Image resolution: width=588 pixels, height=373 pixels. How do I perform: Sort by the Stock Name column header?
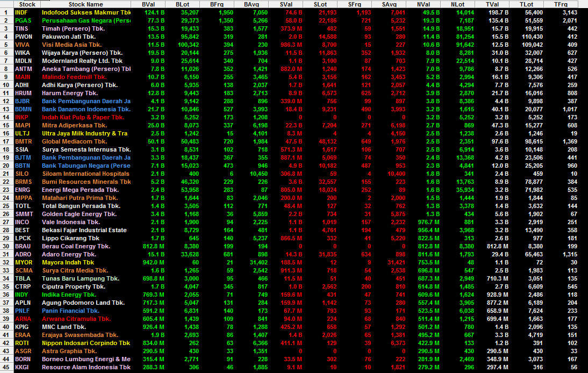point(86,4)
